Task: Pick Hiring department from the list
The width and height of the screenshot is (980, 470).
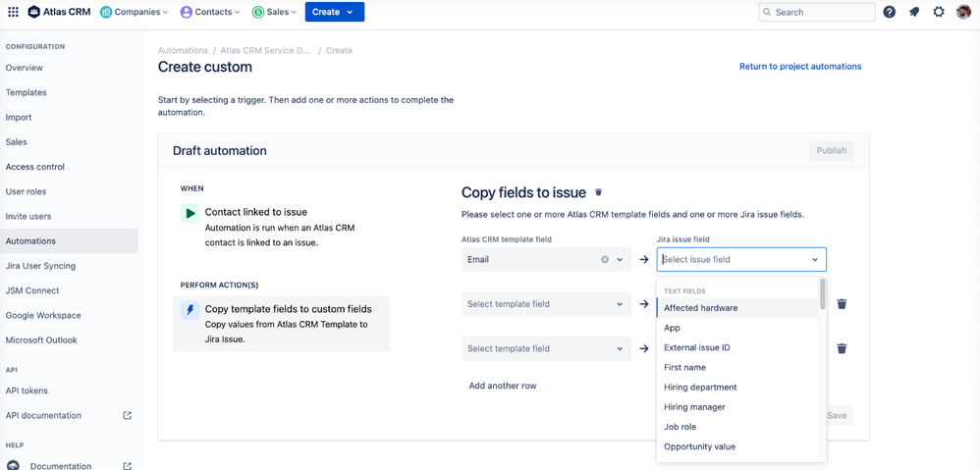Action: (x=737, y=387)
